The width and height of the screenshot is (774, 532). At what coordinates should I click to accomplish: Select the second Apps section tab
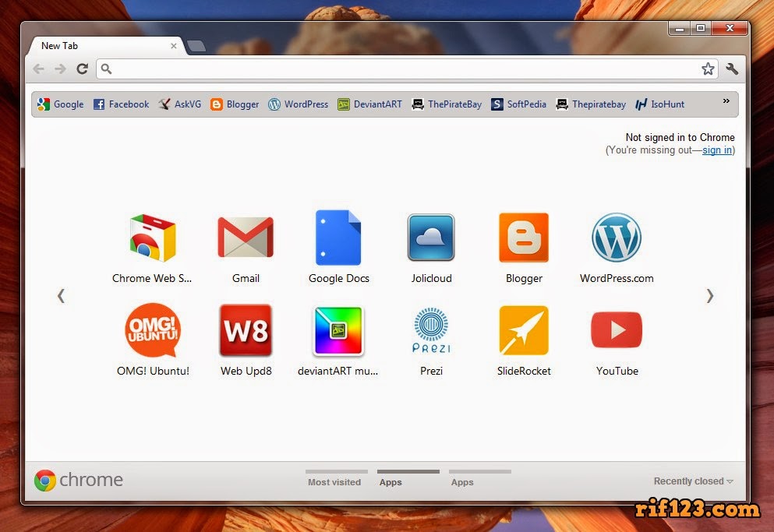(479, 479)
